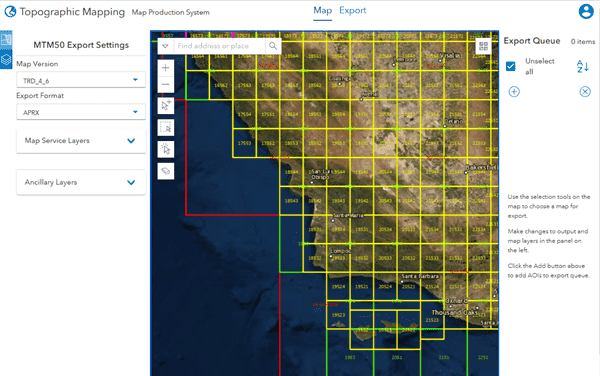
Task: Click the Thousand Oaks map label
Action: [x=454, y=312]
